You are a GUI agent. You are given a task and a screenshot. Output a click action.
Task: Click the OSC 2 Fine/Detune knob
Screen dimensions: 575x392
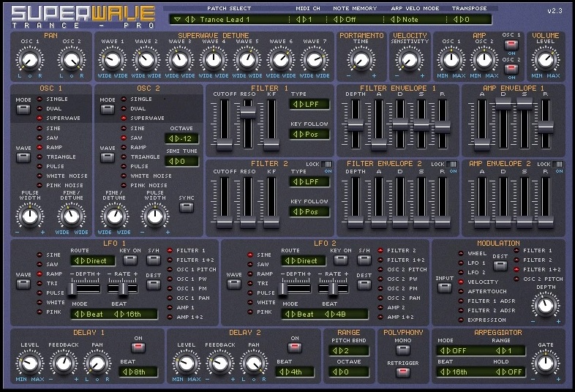(x=114, y=216)
